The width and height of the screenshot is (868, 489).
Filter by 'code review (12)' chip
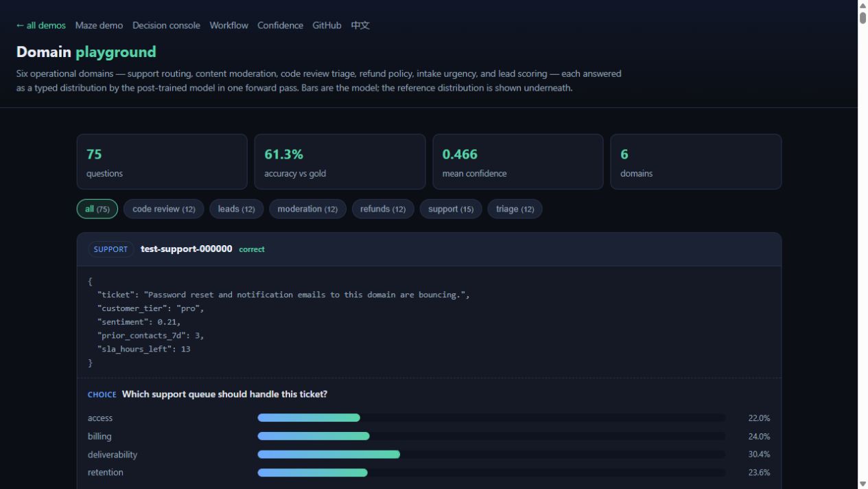click(163, 209)
